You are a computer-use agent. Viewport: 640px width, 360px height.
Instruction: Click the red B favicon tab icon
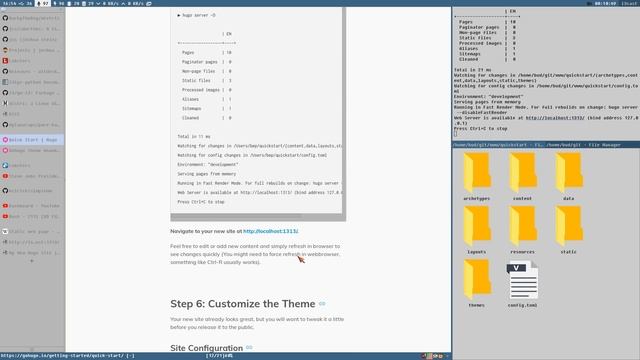point(5,61)
